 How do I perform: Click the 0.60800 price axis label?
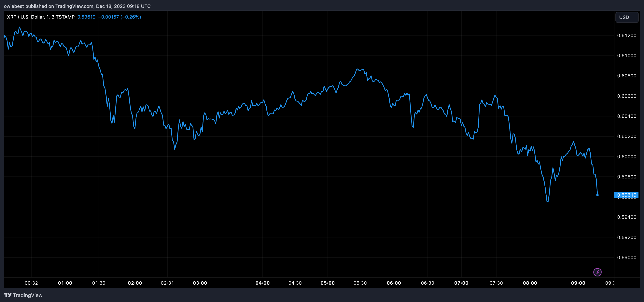tap(627, 76)
